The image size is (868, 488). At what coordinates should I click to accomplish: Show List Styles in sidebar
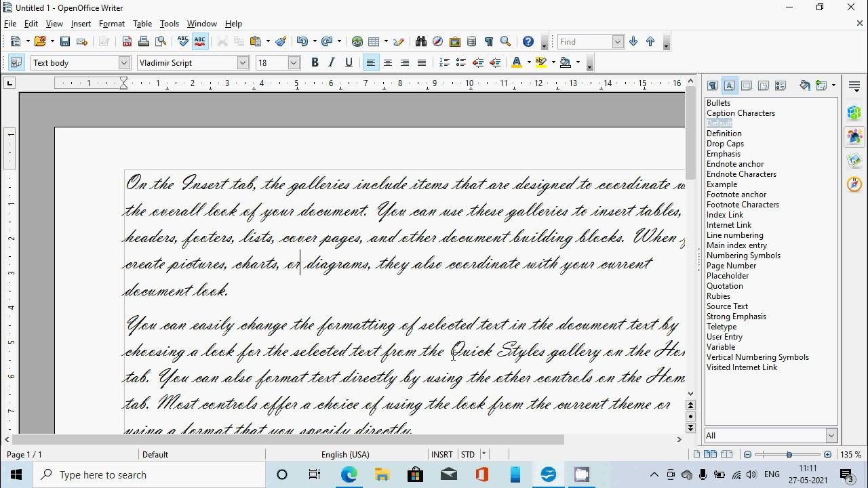point(781,85)
